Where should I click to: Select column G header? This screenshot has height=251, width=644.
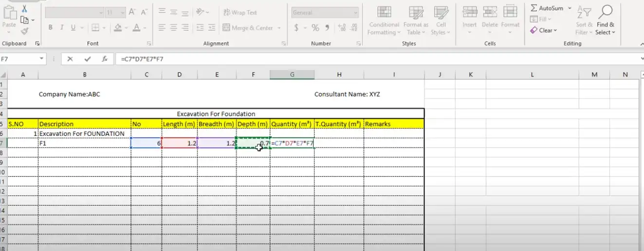[292, 74]
